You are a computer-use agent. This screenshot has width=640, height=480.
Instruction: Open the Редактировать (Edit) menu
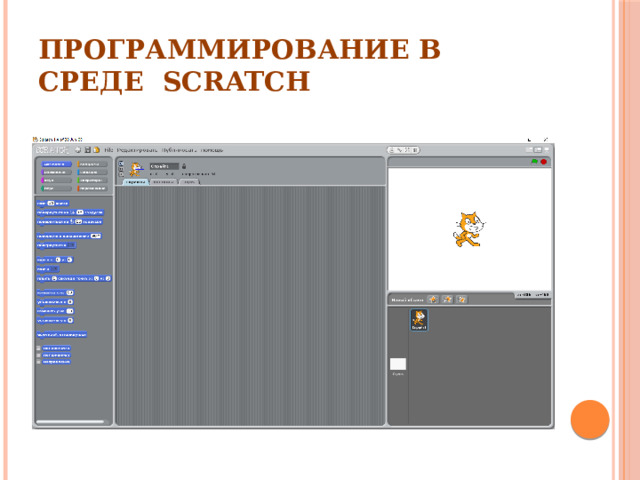(137, 150)
